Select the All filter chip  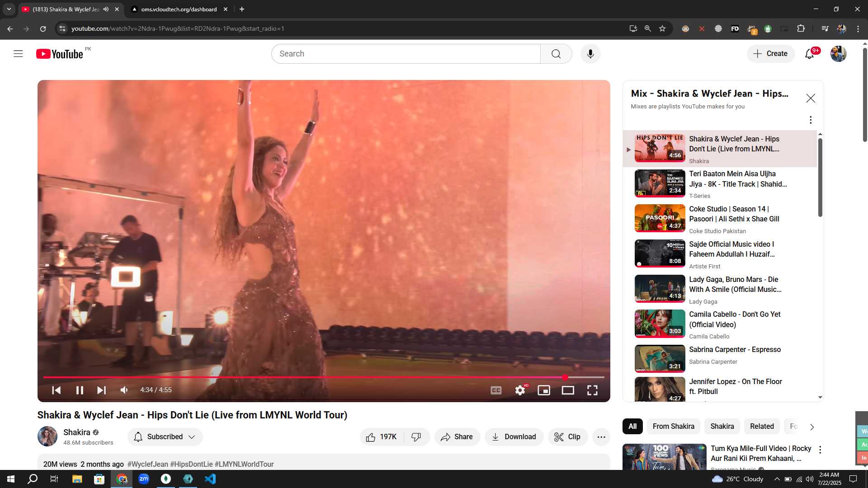(632, 427)
